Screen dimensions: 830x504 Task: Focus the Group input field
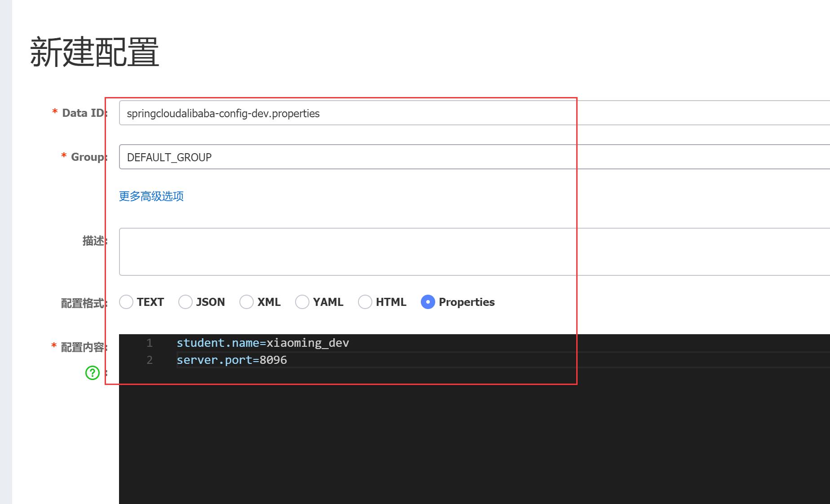coord(474,157)
